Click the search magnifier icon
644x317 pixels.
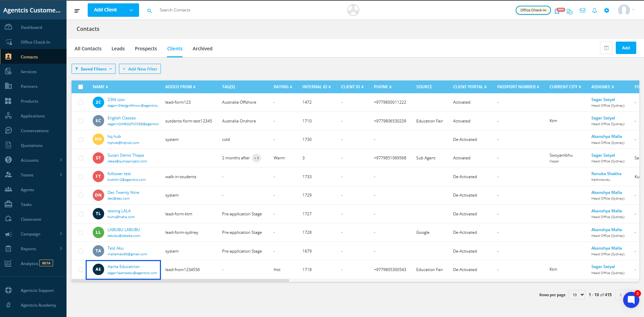[x=149, y=11]
